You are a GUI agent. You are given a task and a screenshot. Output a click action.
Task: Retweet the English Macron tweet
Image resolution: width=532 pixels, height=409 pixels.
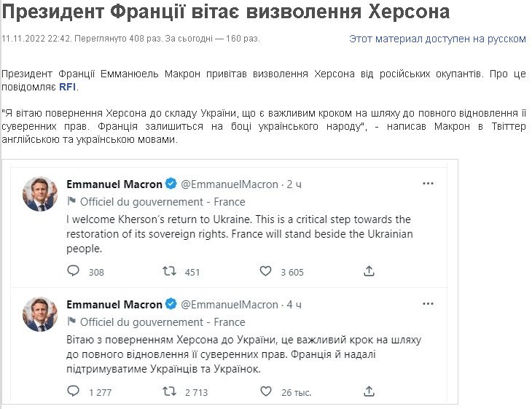point(169,271)
